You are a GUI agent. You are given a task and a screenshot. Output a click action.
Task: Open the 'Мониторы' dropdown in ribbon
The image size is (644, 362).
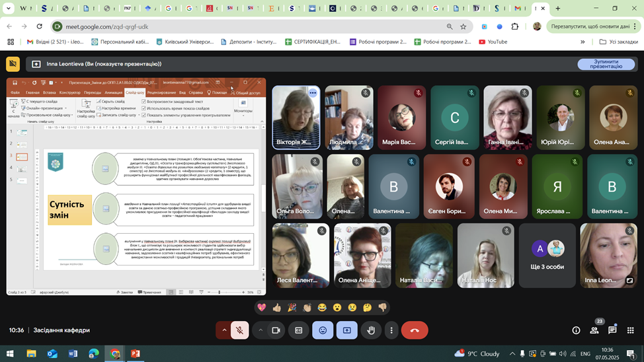tap(243, 110)
